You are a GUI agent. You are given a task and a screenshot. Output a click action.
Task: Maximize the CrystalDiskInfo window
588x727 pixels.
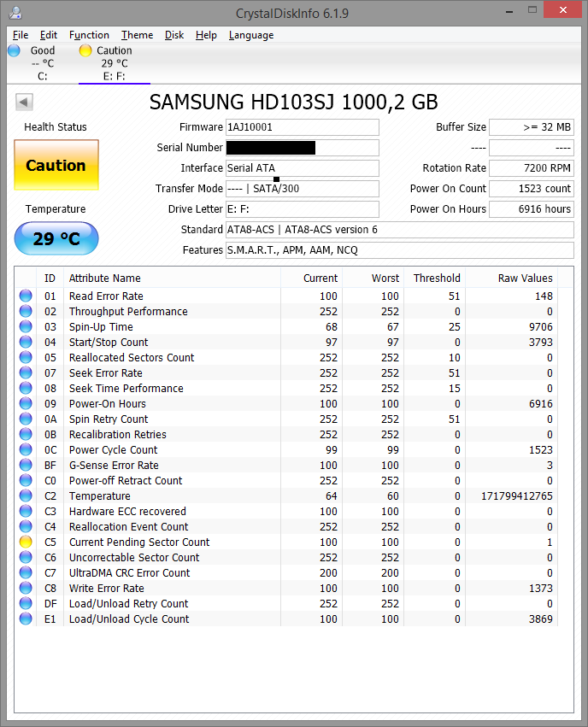coord(532,9)
